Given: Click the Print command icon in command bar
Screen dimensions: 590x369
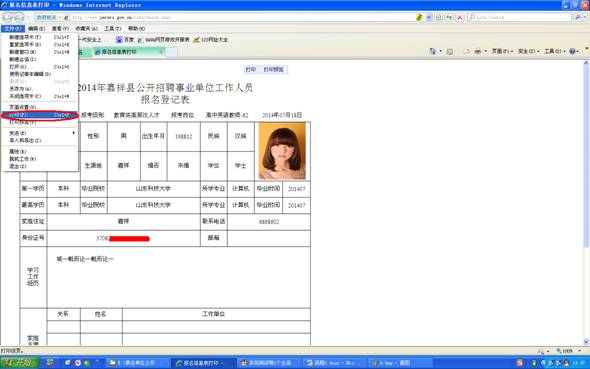Looking at the screenshot, I should [x=477, y=51].
